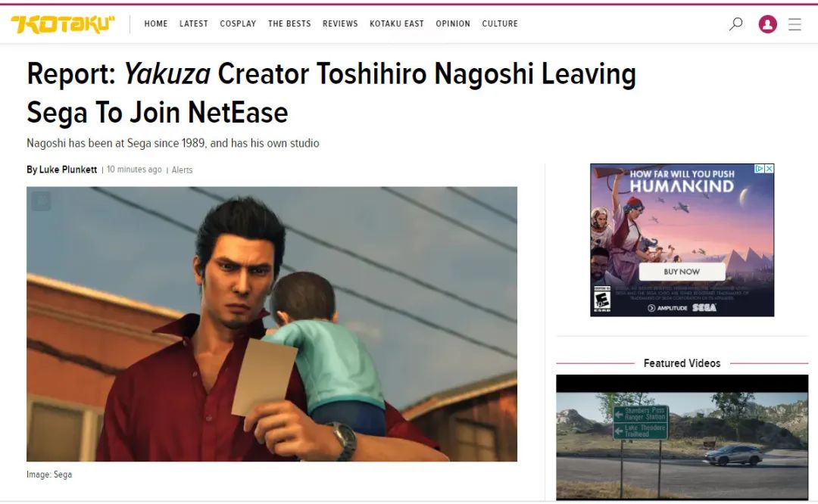Click the expand image icon on the article photo
This screenshot has width=818, height=504.
(x=41, y=201)
